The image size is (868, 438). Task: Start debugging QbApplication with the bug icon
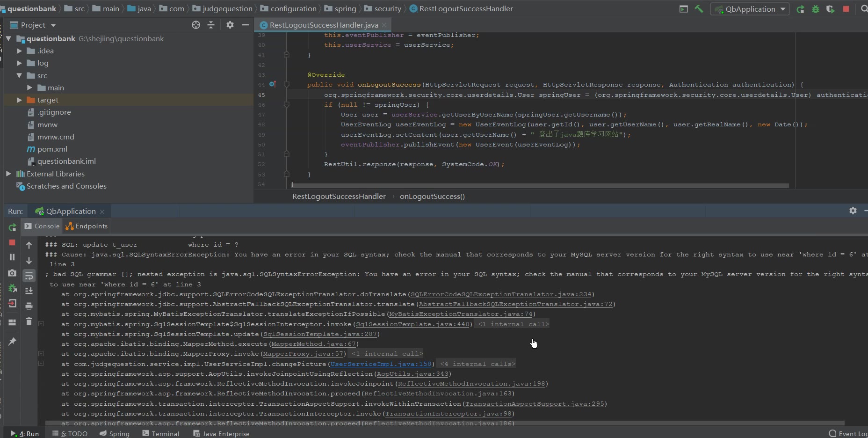point(816,9)
